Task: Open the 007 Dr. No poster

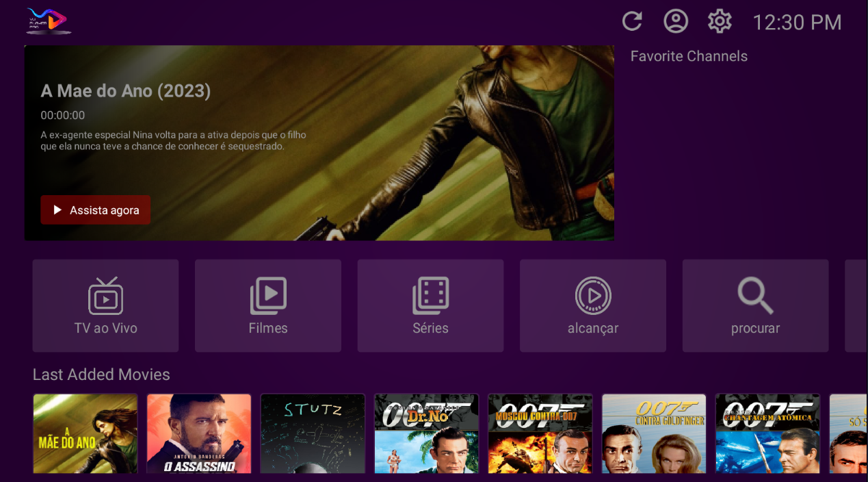Action: click(426, 433)
